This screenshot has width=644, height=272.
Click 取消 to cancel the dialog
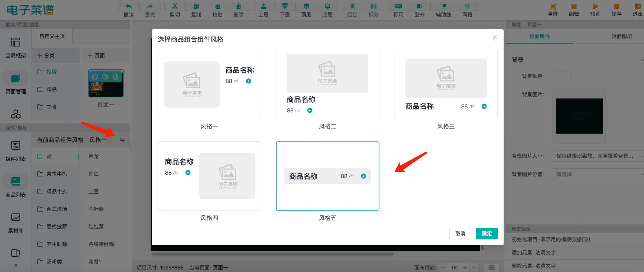(460, 234)
